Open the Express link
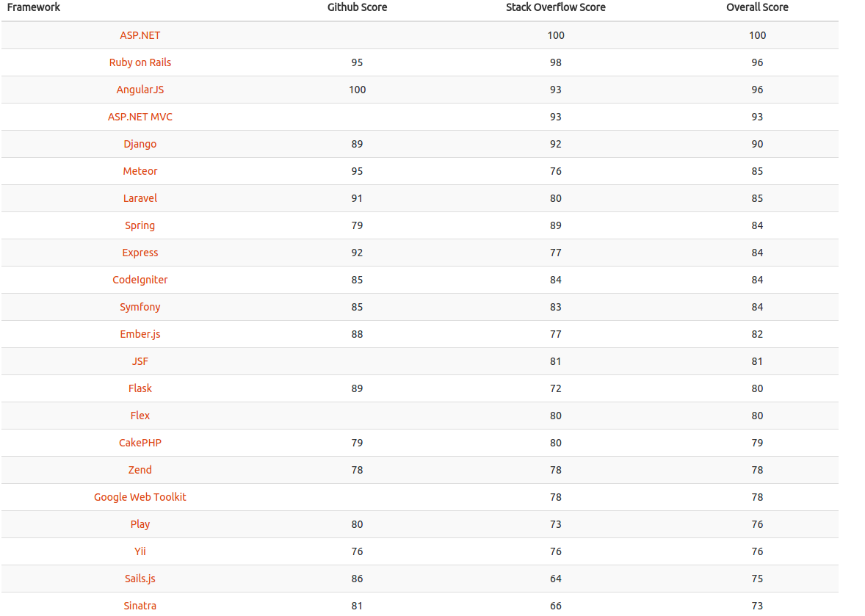This screenshot has height=616, width=865. (140, 253)
